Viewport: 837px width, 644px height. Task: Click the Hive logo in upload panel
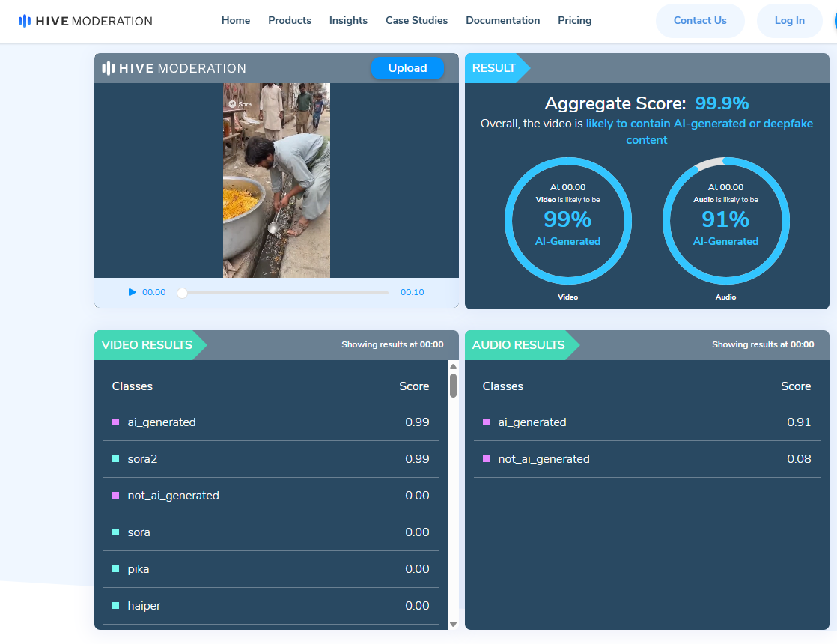(x=174, y=68)
